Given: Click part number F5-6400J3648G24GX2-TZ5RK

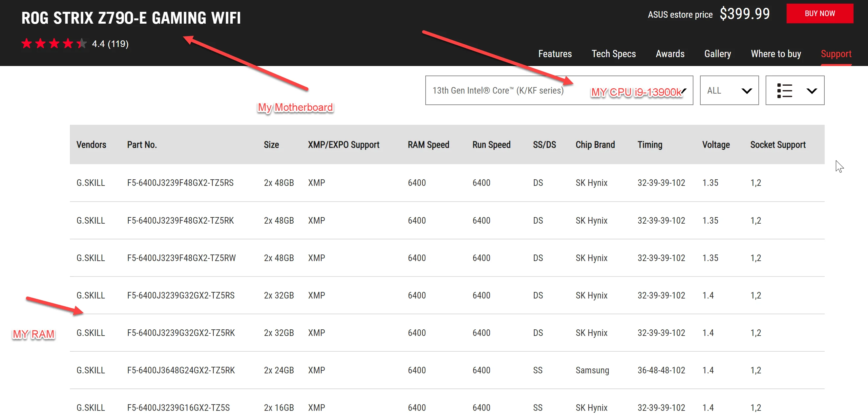Looking at the screenshot, I should tap(180, 370).
